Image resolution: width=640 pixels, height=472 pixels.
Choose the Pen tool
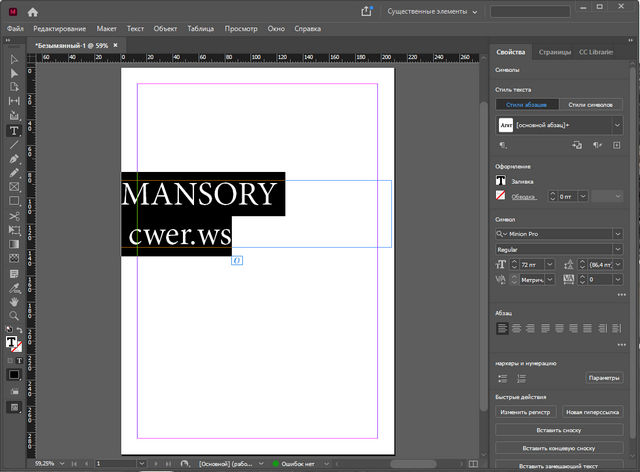[14, 159]
